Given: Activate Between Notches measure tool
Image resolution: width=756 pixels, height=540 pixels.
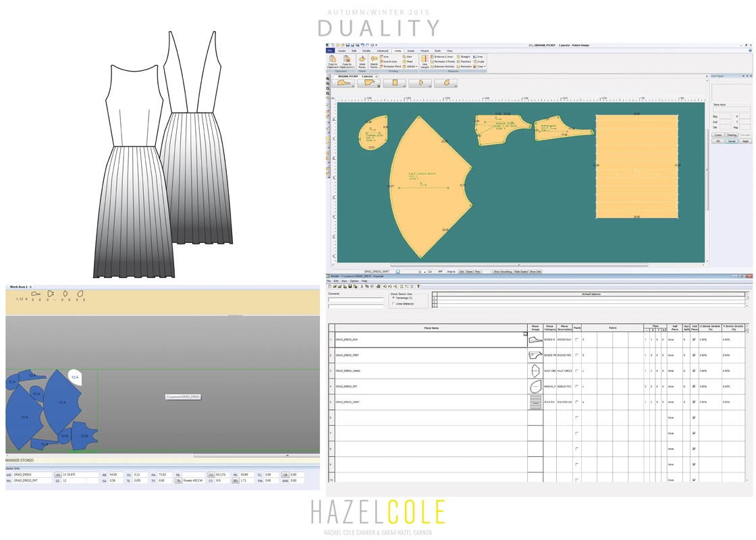Looking at the screenshot, I should click(x=443, y=67).
